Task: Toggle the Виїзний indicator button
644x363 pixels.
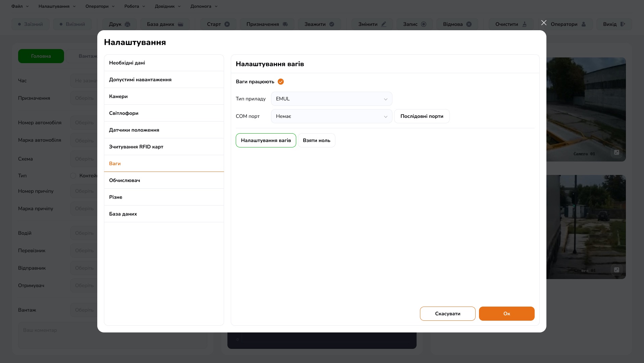Action: click(x=72, y=24)
